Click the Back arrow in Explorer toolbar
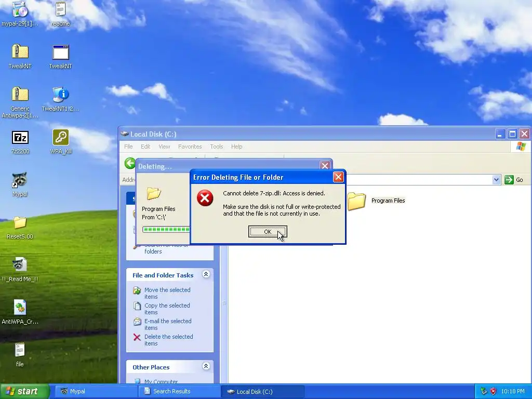This screenshot has width=532, height=399. coord(129,163)
